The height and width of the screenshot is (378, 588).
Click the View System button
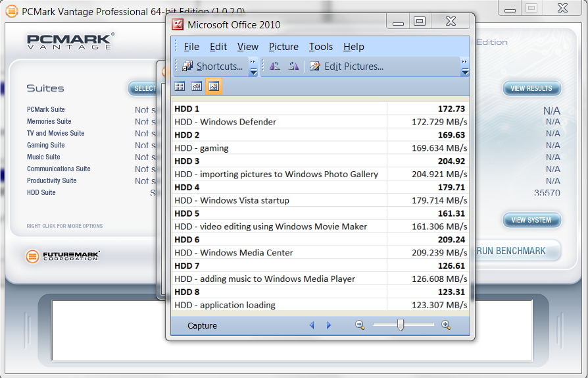coord(531,220)
